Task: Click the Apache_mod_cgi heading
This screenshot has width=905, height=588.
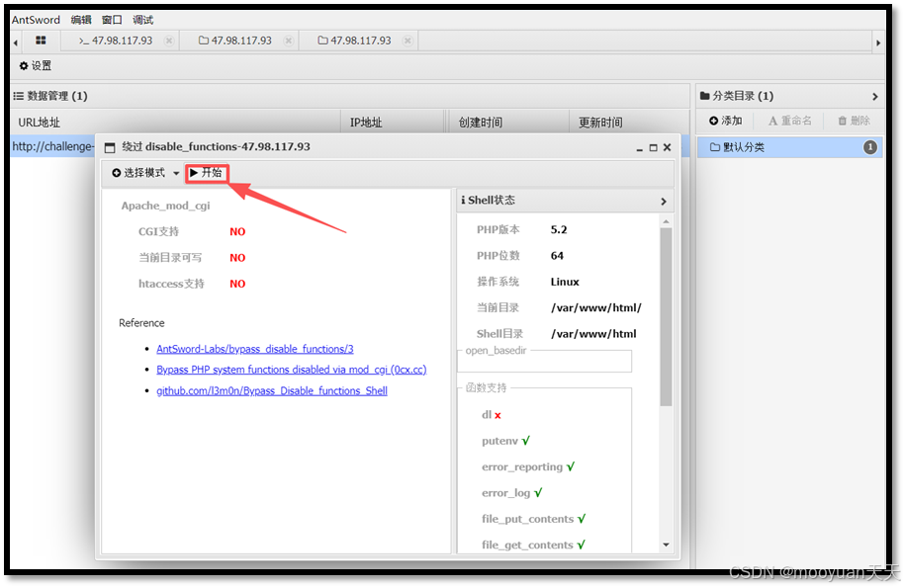Action: click(165, 206)
